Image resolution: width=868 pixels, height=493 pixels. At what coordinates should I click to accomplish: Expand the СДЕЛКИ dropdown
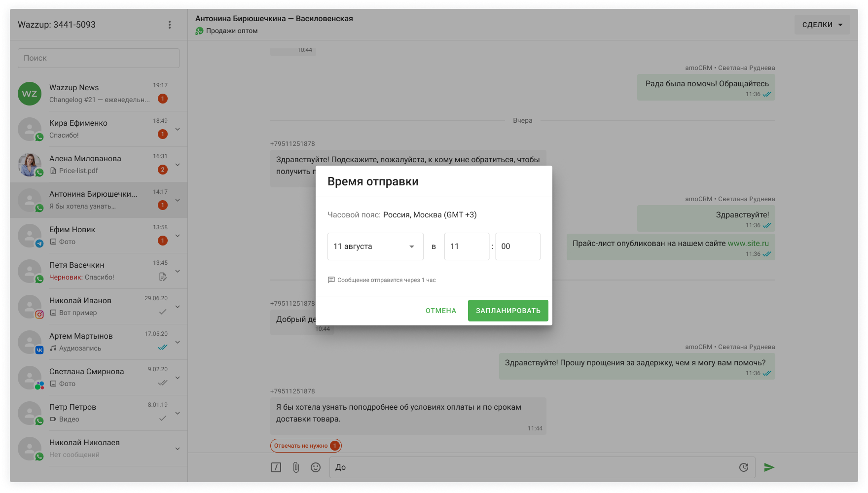[822, 25]
